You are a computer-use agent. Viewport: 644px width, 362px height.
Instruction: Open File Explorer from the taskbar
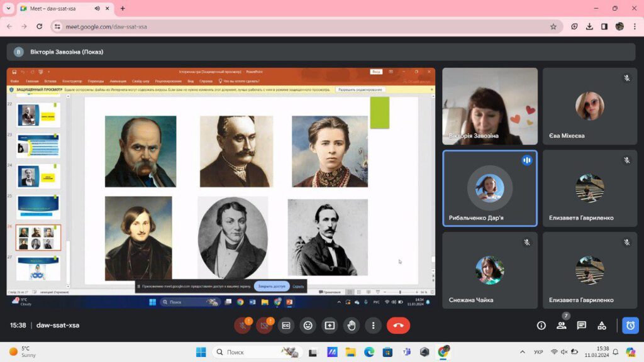pos(350,352)
